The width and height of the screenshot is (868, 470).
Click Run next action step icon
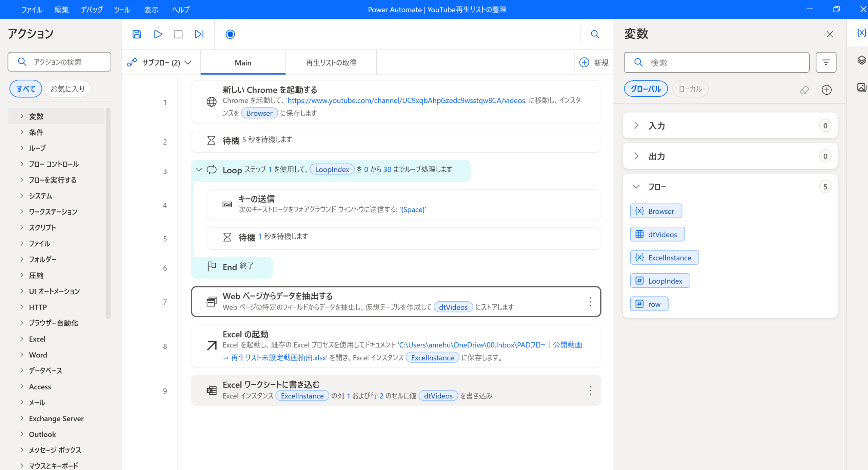click(x=199, y=34)
